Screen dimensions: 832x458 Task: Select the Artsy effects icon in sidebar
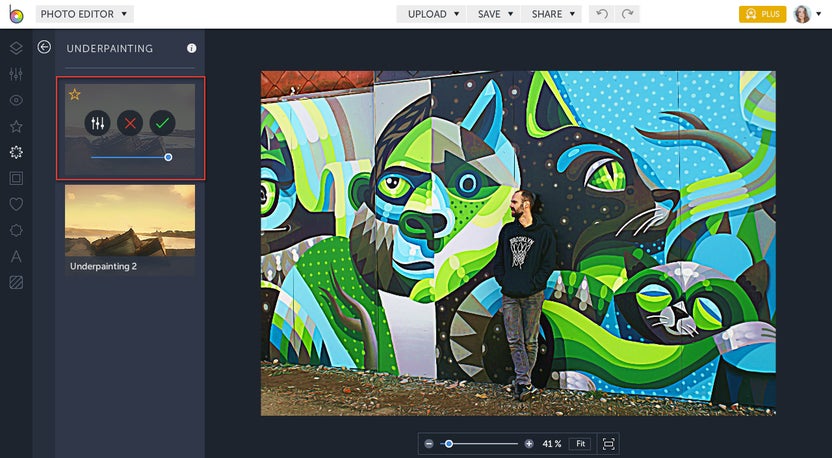click(x=16, y=152)
